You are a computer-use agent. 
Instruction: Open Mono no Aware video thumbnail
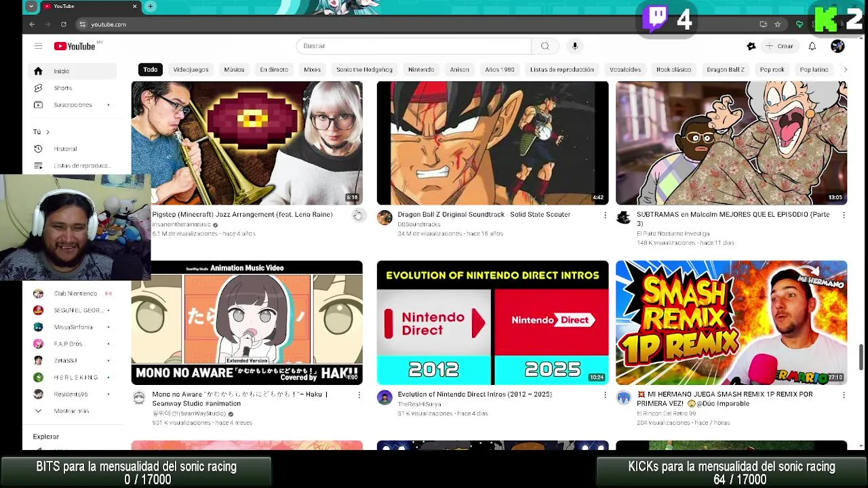(x=247, y=323)
